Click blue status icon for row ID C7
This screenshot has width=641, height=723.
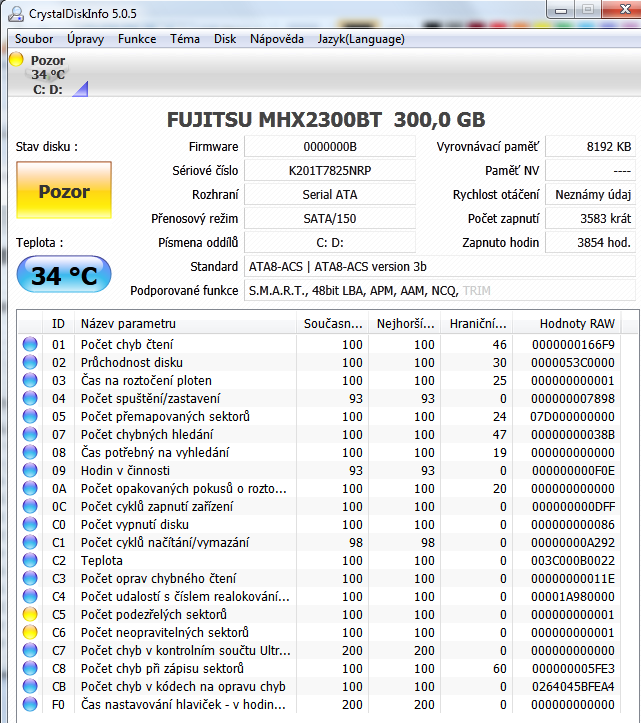[30, 650]
